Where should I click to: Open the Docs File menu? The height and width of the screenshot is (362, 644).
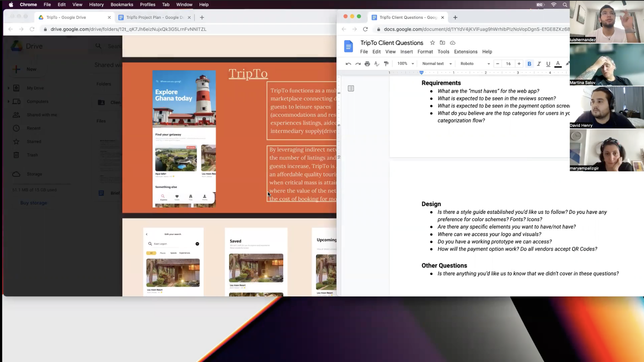[x=364, y=52]
